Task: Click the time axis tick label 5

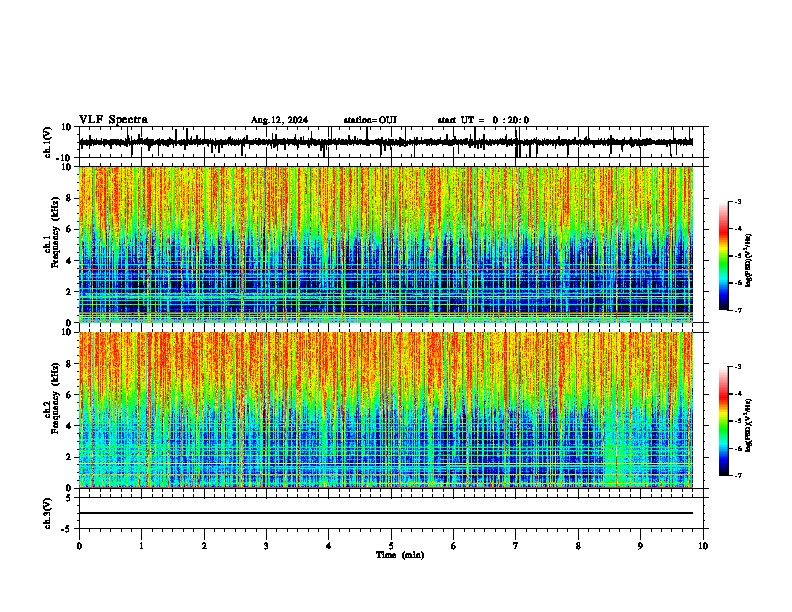Action: pyautogui.click(x=391, y=546)
